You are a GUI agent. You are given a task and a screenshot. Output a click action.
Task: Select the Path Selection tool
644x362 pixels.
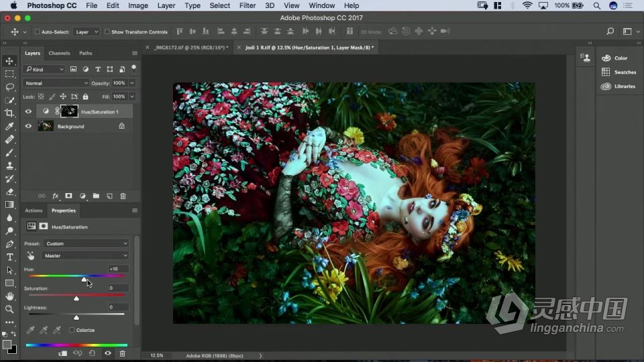pos(9,270)
